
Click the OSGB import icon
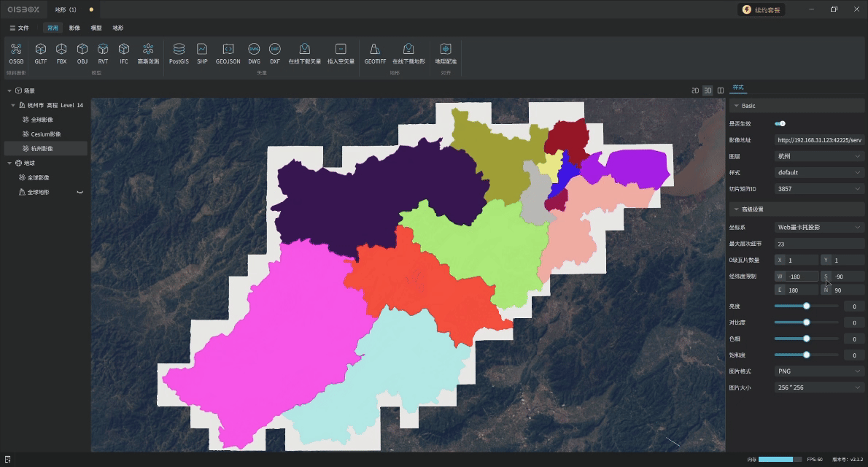pyautogui.click(x=16, y=50)
